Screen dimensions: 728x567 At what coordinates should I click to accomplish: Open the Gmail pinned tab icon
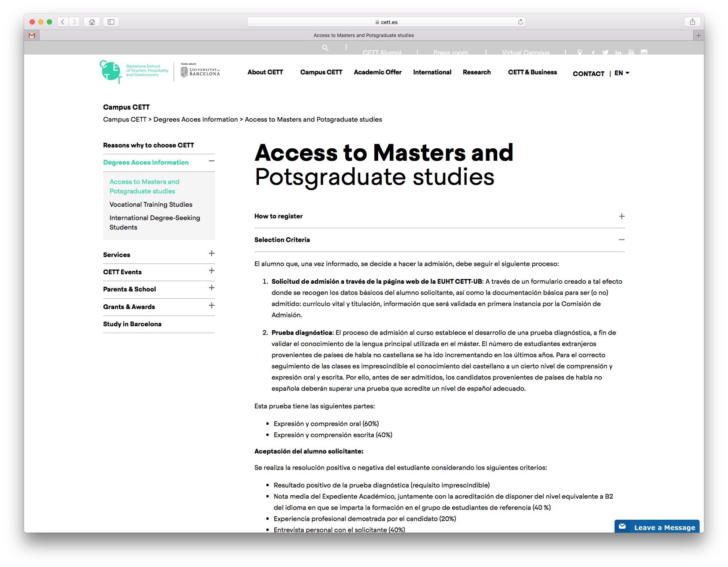[32, 35]
